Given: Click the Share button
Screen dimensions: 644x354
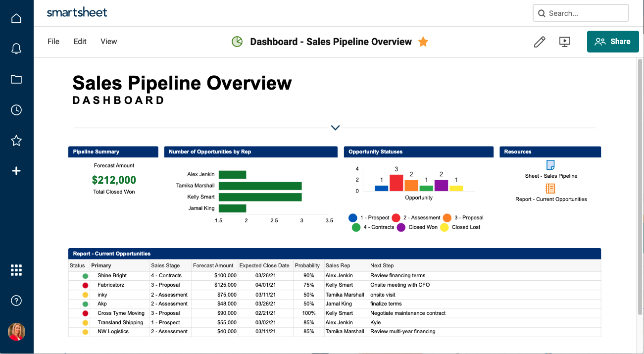Looking at the screenshot, I should [612, 42].
